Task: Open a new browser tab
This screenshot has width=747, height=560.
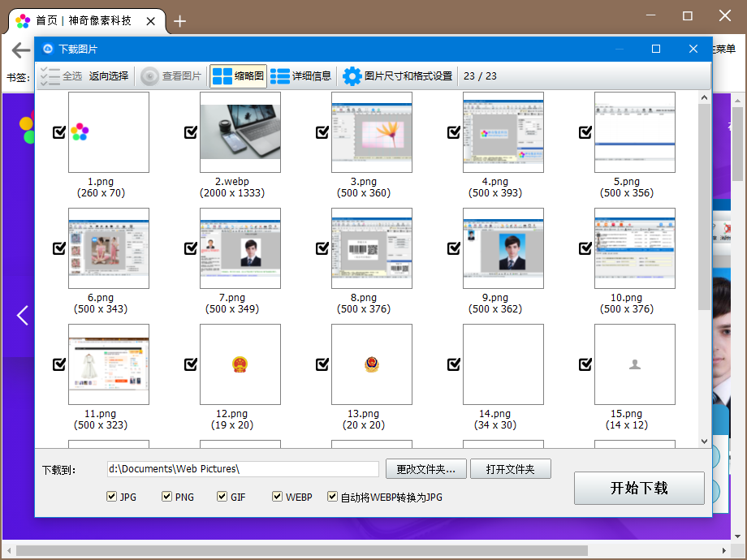Action: tap(179, 21)
